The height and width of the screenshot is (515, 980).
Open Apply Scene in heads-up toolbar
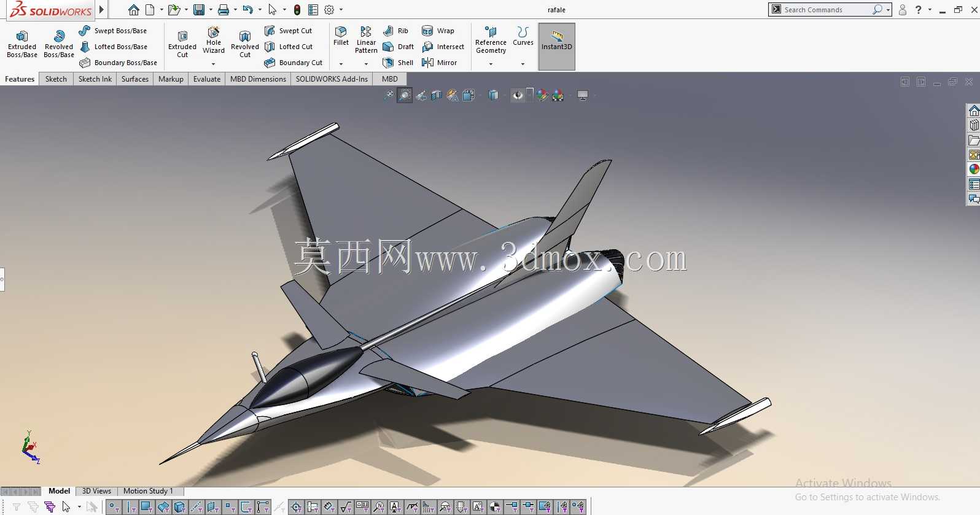click(558, 95)
